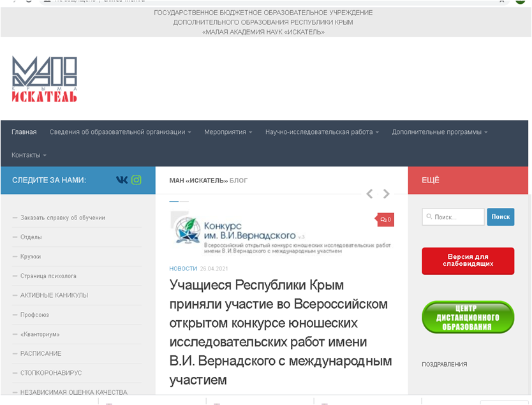The width and height of the screenshot is (532, 405).
Task: Click the Vernadsky contest banner image
Action: click(x=281, y=233)
